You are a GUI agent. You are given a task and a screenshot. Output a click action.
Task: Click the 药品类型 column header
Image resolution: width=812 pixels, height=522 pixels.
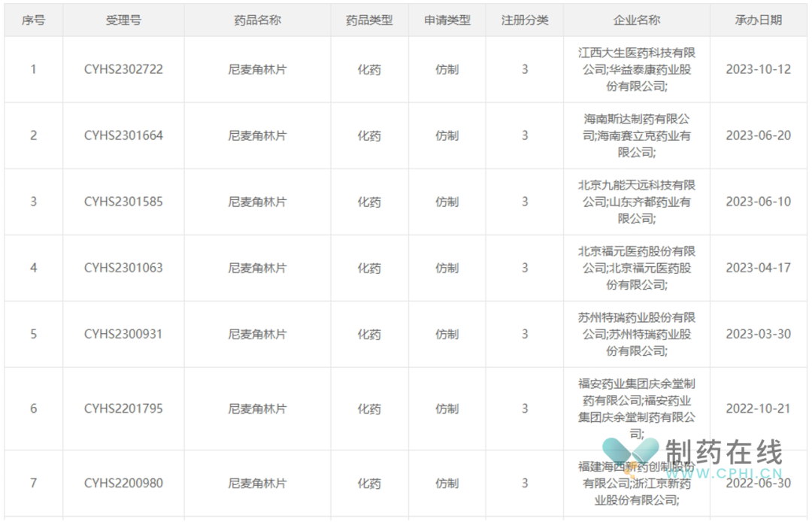click(x=368, y=20)
